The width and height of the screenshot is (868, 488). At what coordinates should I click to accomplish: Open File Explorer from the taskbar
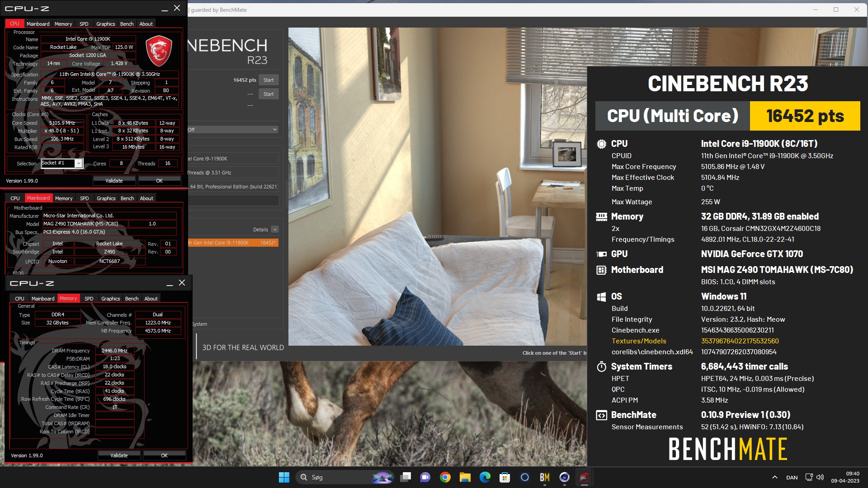465,477
